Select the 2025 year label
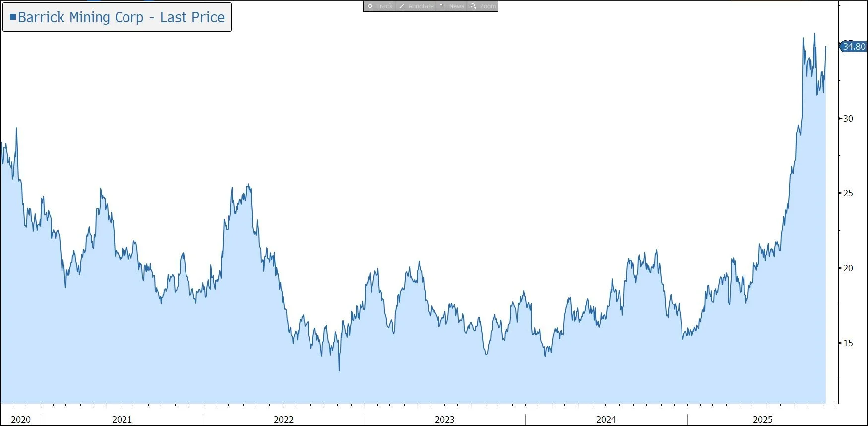868x426 pixels. 763,420
